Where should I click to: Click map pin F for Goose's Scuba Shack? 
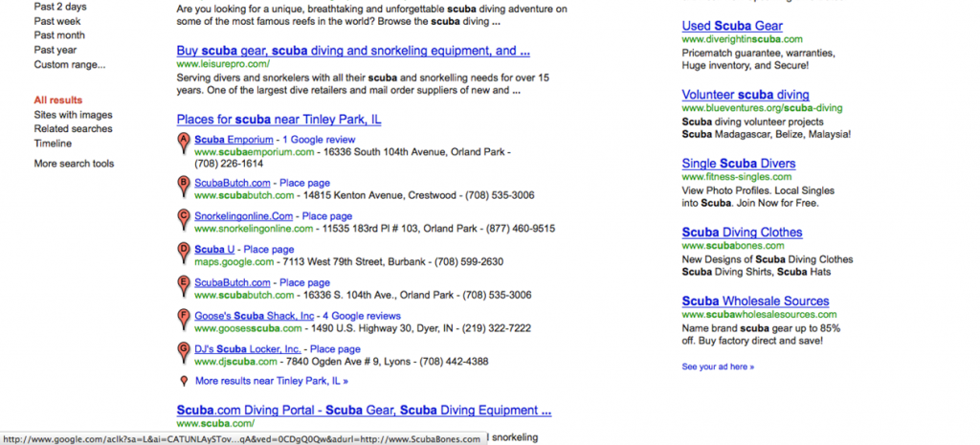[x=184, y=319]
